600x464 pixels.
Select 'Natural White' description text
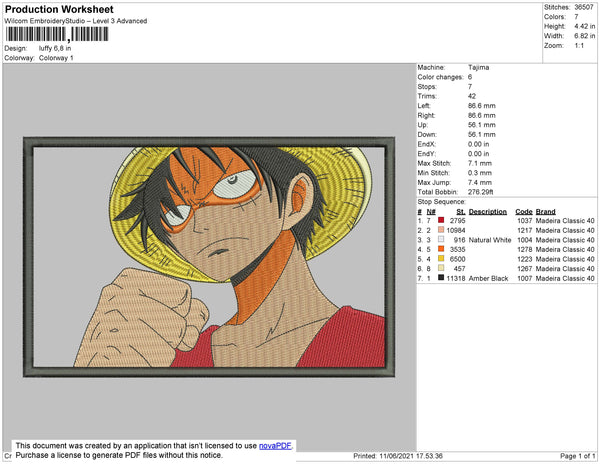pos(490,240)
